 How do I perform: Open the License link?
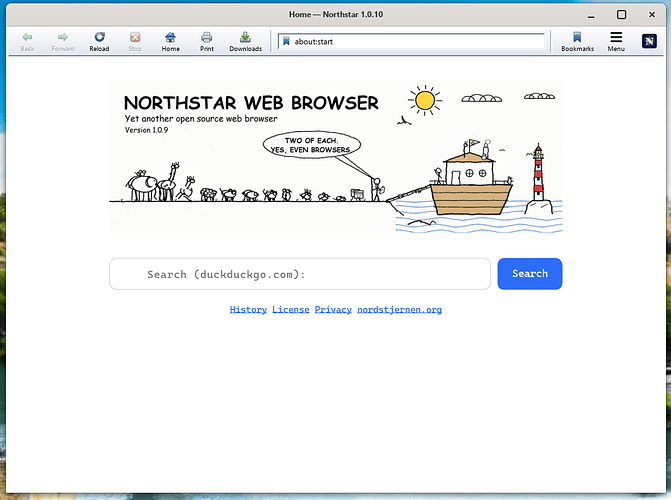coord(291,310)
